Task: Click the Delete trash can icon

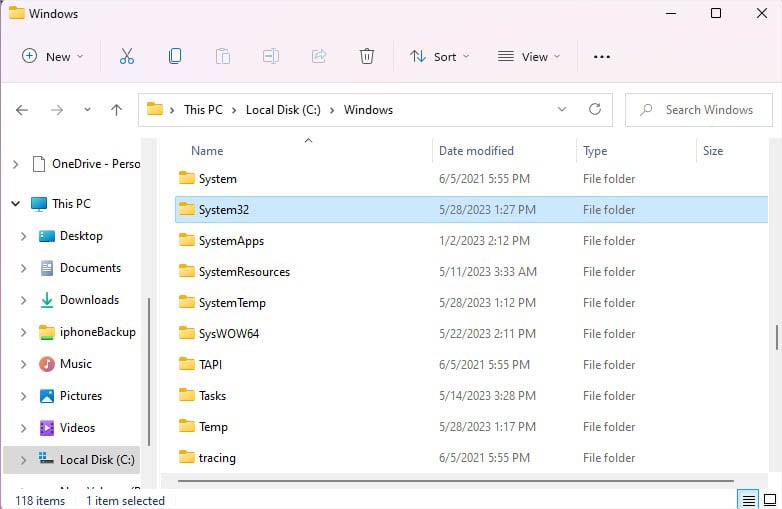Action: pyautogui.click(x=367, y=56)
